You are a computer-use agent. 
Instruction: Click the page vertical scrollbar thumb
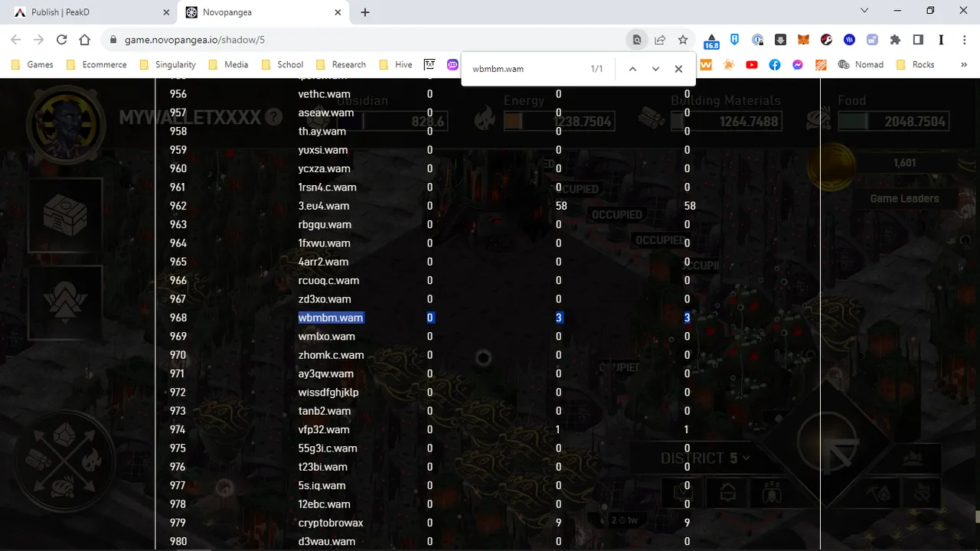click(x=976, y=517)
